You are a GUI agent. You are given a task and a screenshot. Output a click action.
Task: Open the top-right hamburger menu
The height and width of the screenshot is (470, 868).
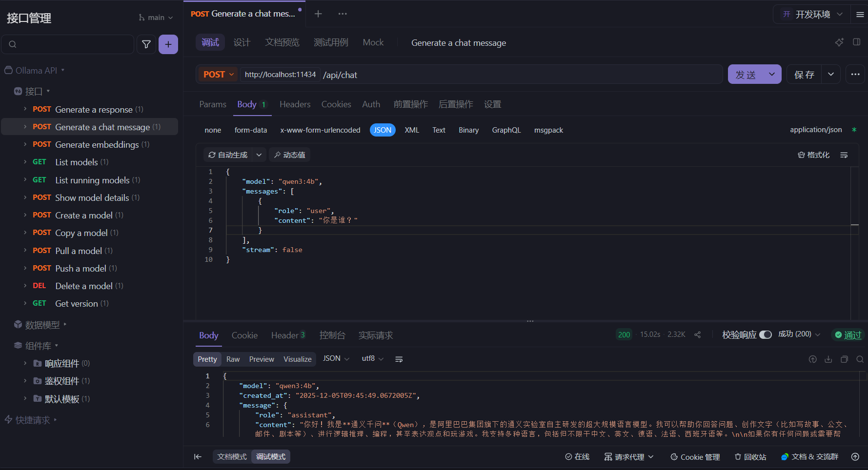point(860,15)
